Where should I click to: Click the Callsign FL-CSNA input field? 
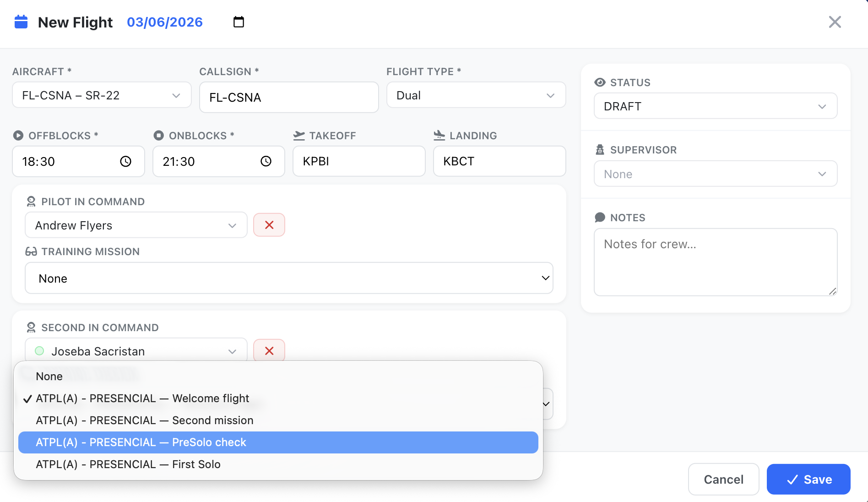point(289,97)
